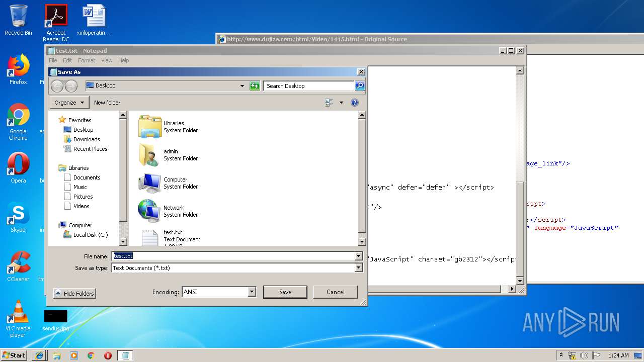
Task: Go back in Save As dialog
Action: point(57,86)
